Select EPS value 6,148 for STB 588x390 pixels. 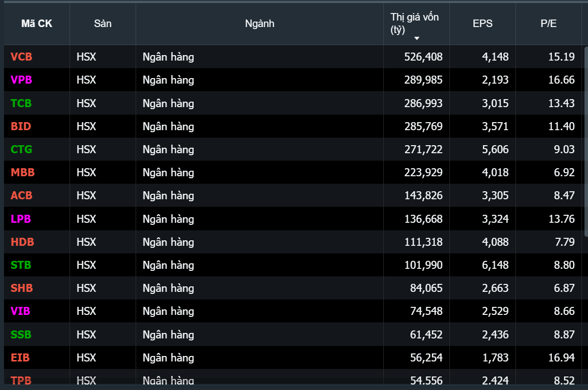pyautogui.click(x=495, y=265)
